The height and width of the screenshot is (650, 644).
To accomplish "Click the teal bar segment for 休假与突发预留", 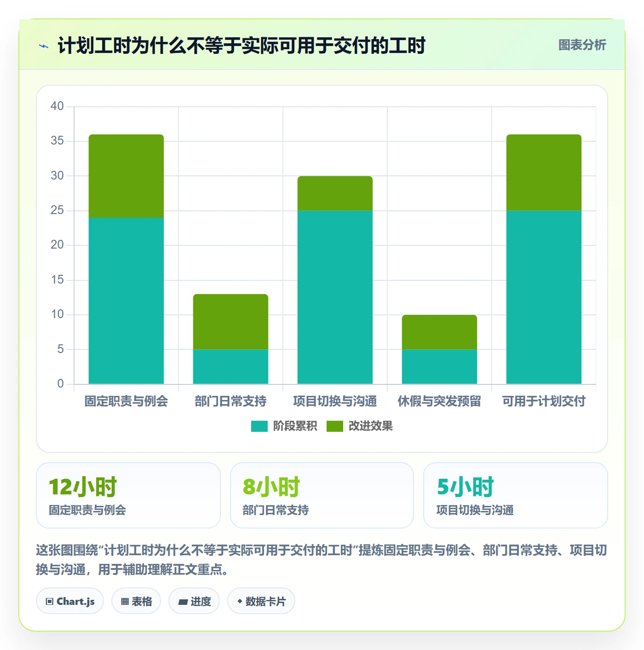I will tap(439, 367).
